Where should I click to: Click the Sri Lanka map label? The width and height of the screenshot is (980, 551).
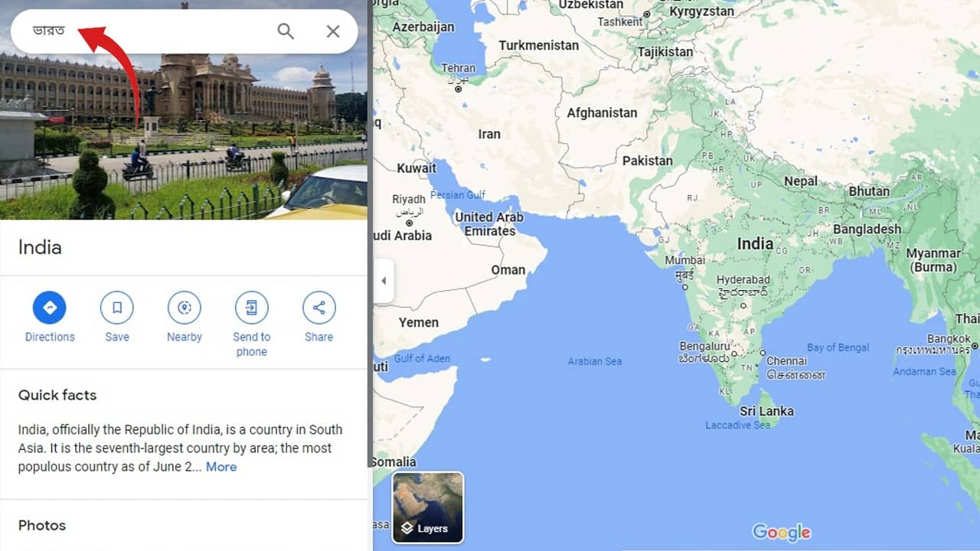tap(766, 411)
